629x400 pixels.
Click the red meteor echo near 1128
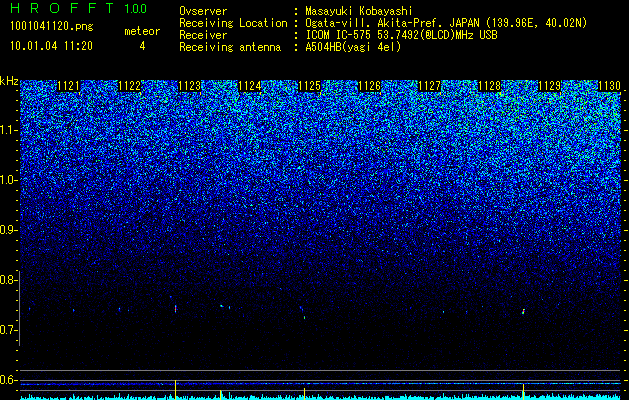[523, 311]
